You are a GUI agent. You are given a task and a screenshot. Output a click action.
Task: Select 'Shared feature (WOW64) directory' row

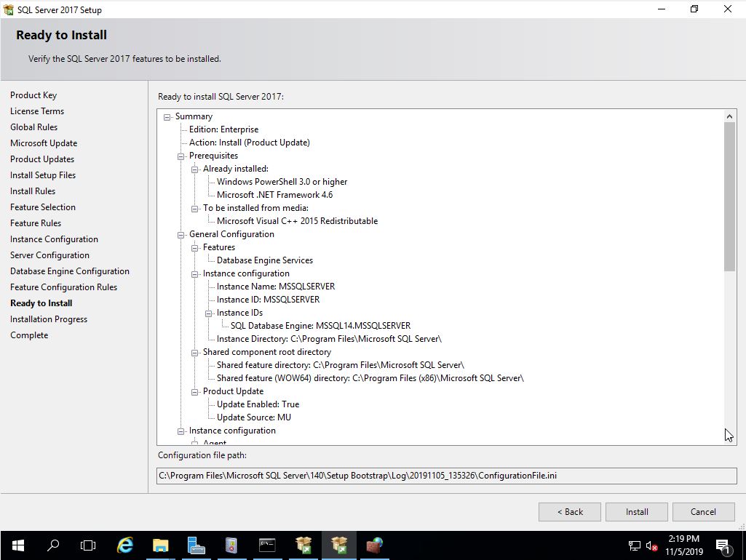(370, 378)
